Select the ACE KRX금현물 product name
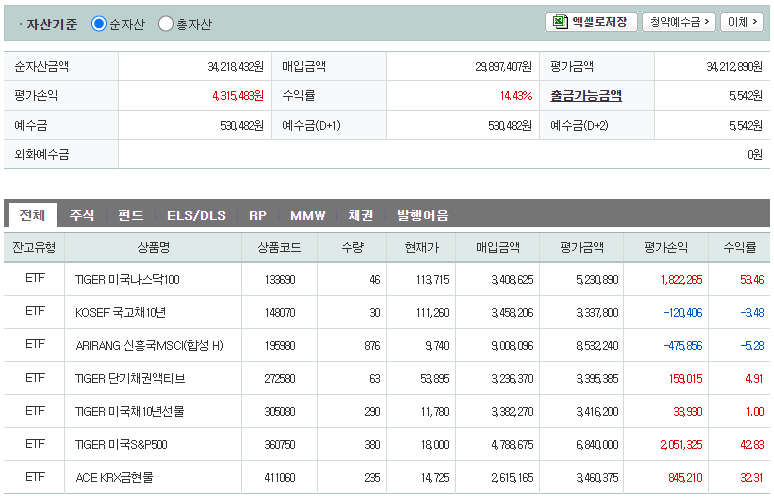The height and width of the screenshot is (497, 774). (114, 478)
